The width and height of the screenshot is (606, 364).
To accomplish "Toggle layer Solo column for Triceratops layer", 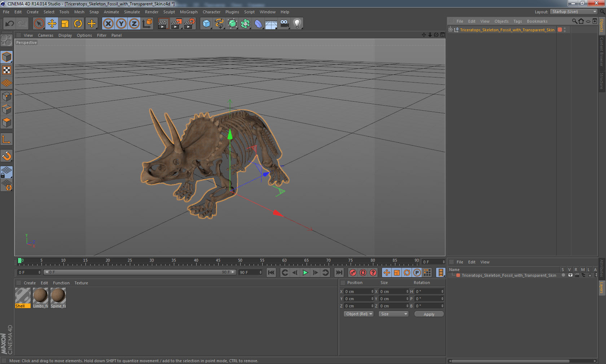I will click(563, 275).
